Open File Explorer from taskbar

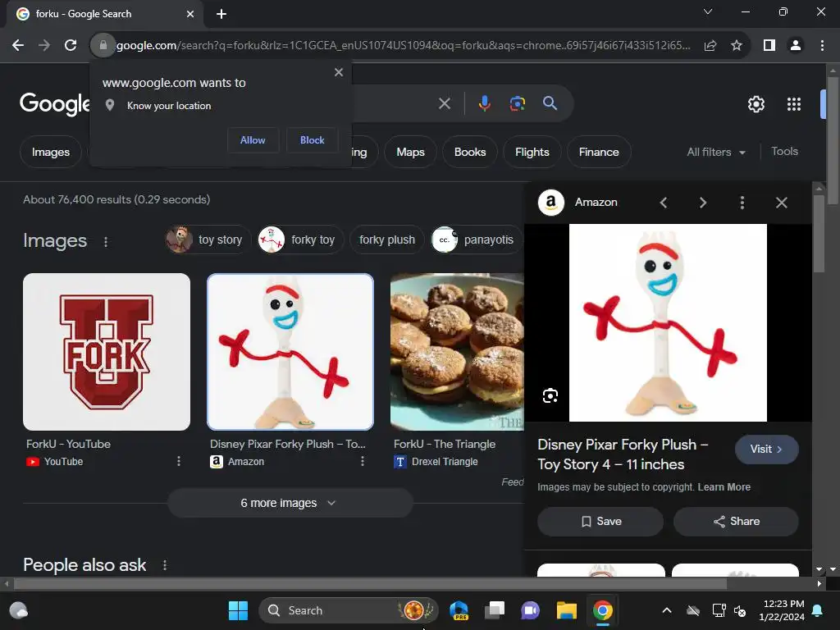[x=566, y=610]
